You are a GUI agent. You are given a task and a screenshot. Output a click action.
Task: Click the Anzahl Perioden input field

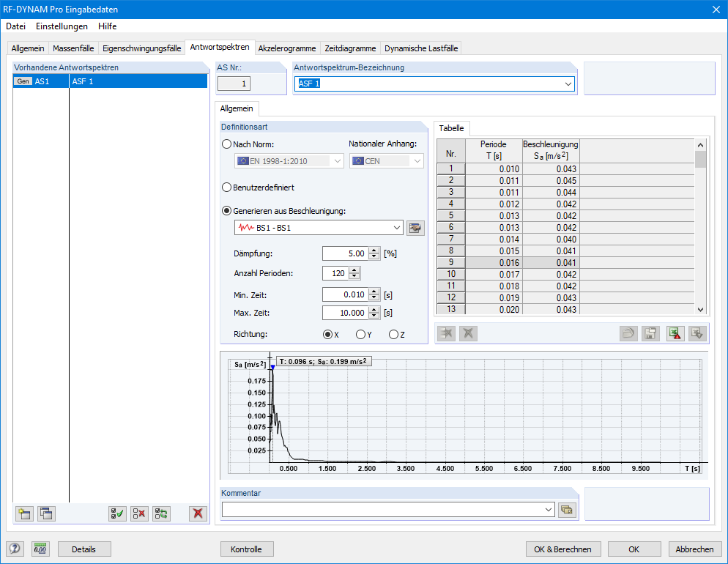click(335, 273)
